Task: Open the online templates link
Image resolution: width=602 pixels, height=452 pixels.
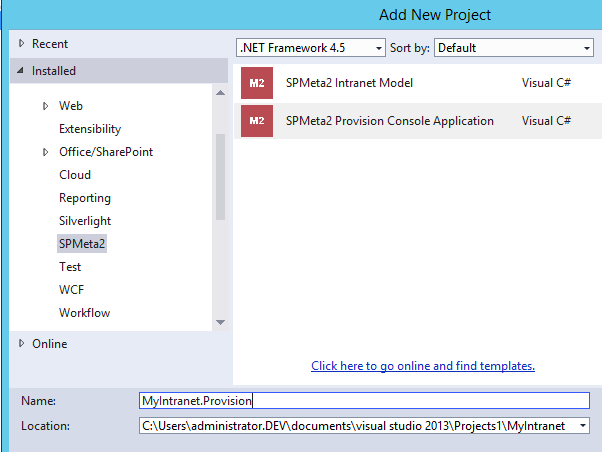Action: tap(423, 366)
